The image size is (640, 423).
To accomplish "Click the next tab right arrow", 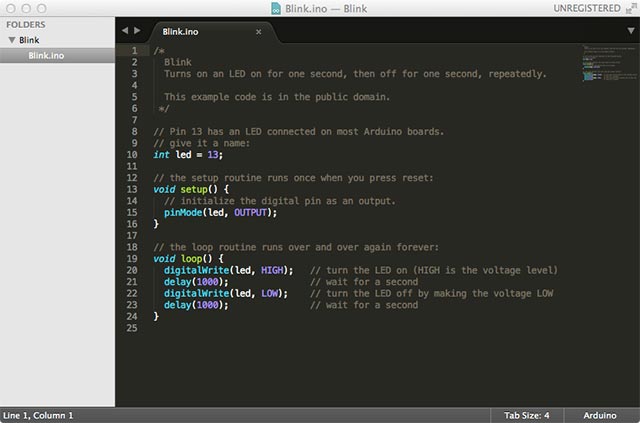I will click(137, 31).
